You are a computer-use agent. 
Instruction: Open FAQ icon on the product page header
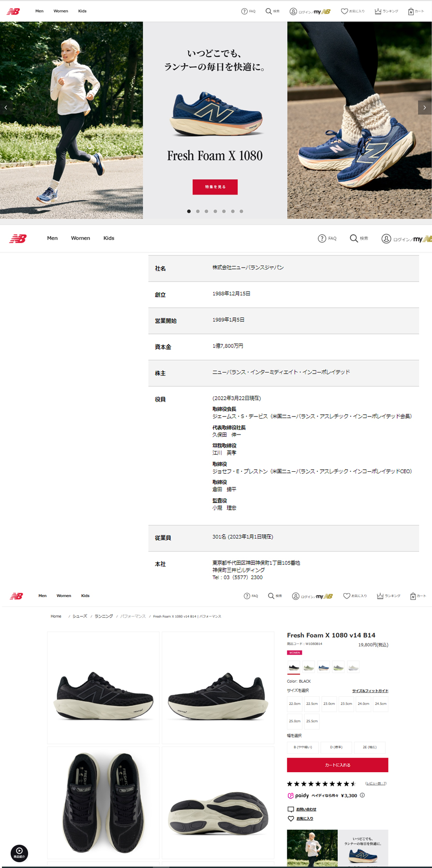coord(251,596)
